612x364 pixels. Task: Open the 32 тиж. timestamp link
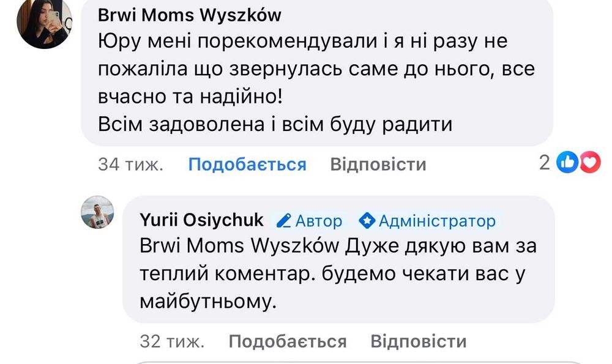coord(173,341)
